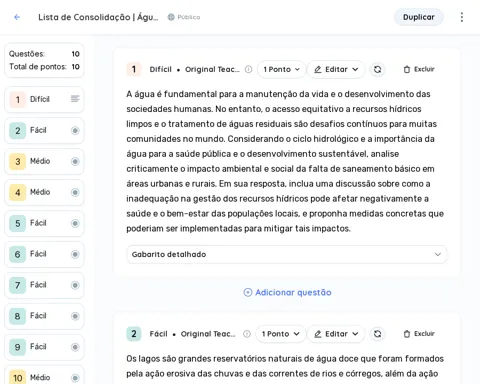Open the three-dot options menu
The image size is (480, 384).
pos(462,17)
